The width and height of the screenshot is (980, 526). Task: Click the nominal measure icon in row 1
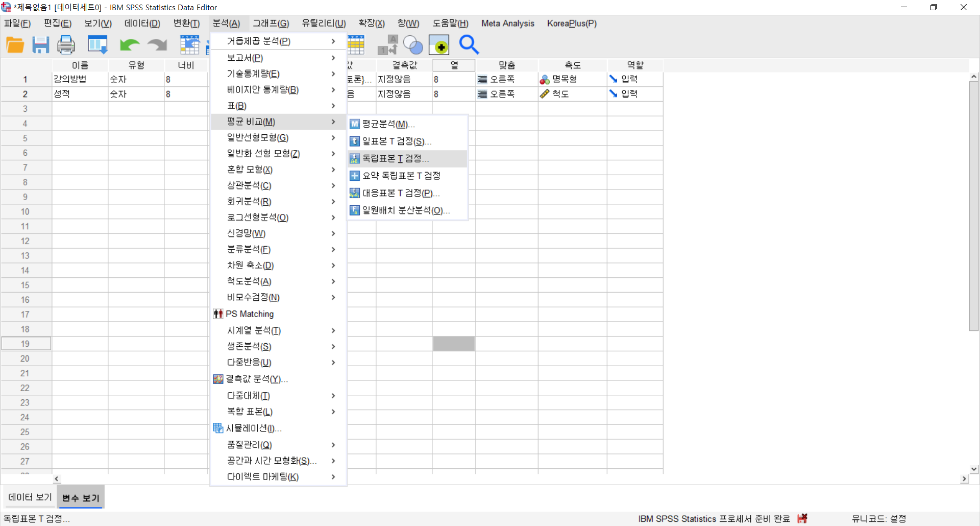[x=545, y=80]
